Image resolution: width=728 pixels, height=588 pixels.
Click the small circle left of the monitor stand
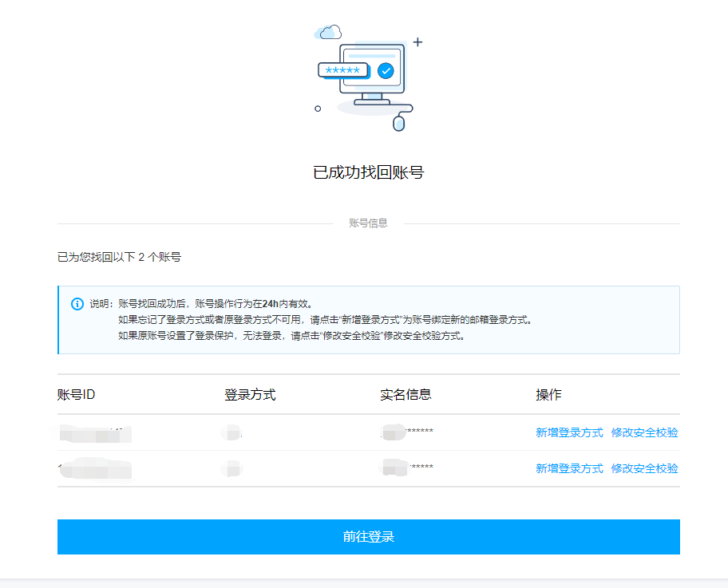318,108
